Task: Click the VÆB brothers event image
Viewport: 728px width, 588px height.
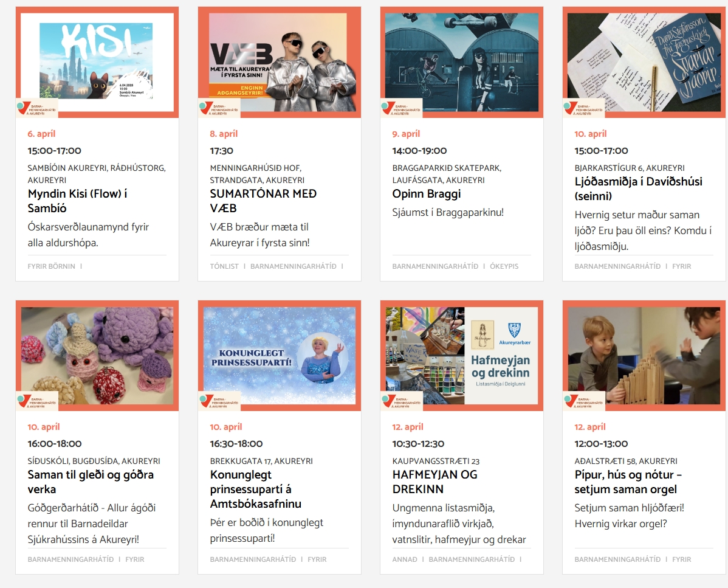Action: click(x=280, y=62)
